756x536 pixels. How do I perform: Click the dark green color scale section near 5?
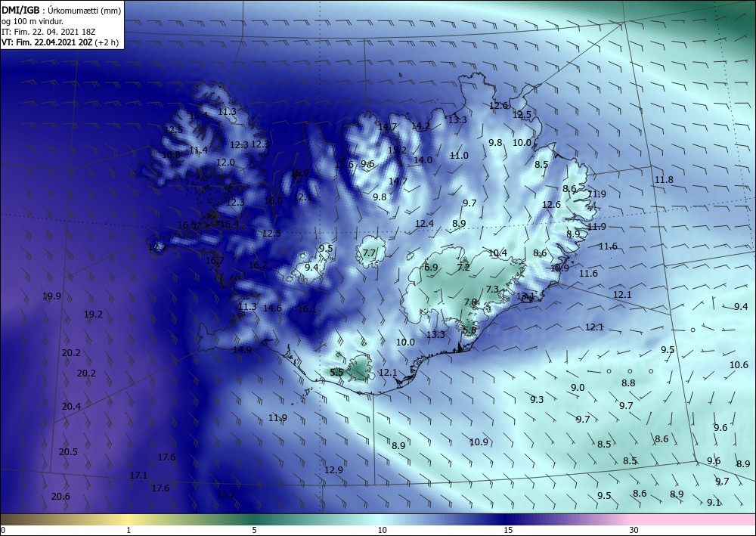pyautogui.click(x=254, y=519)
